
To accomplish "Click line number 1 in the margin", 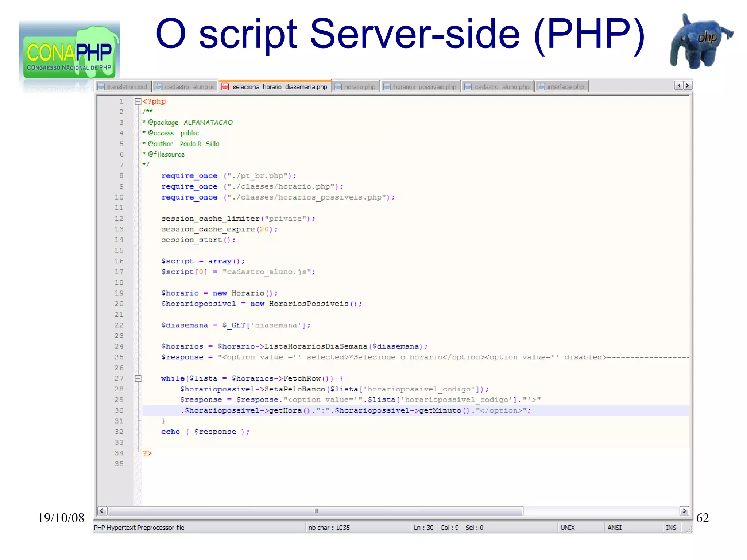I will (x=121, y=101).
